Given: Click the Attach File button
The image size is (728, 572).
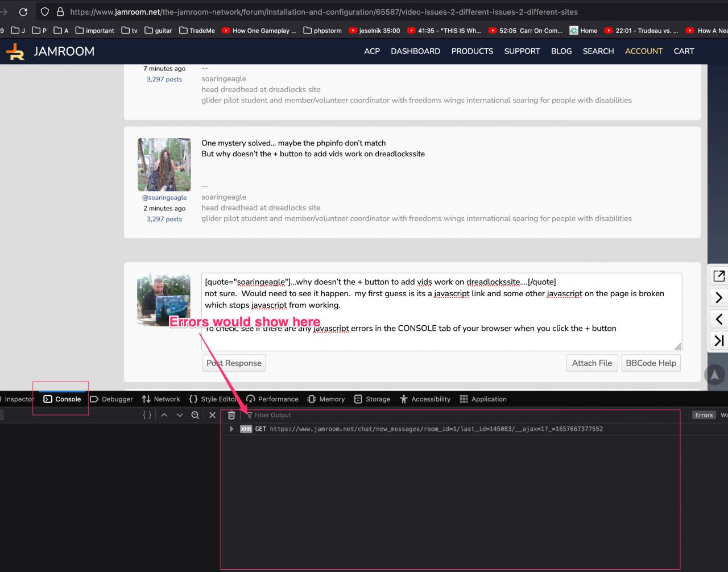Looking at the screenshot, I should 591,363.
